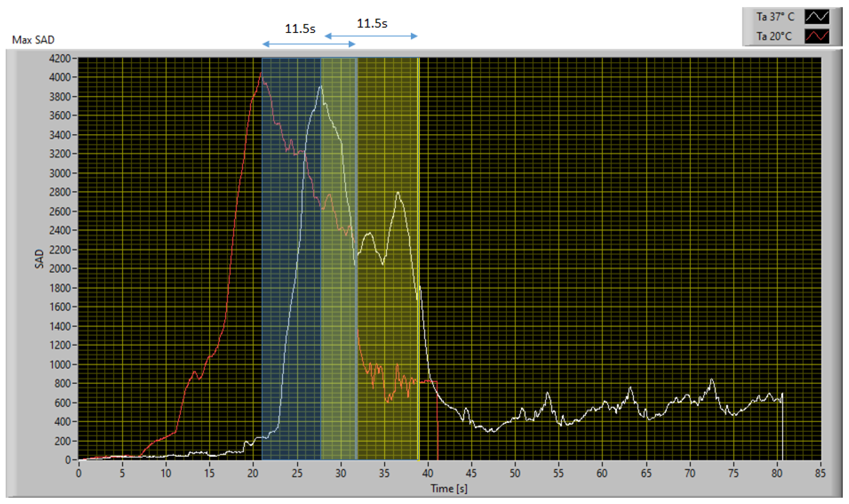Image resolution: width=849 pixels, height=504 pixels.
Task: Select the Ta 37° C legend label
Action: pos(775,17)
